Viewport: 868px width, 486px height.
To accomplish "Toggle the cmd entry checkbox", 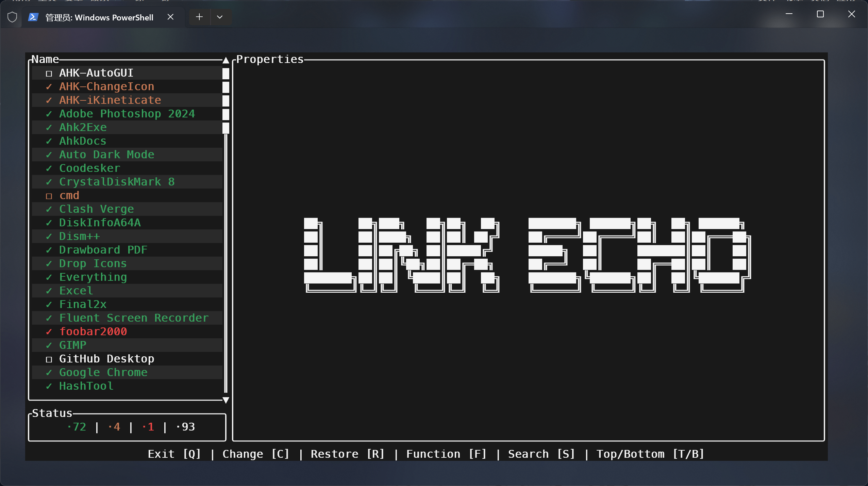I will point(49,196).
